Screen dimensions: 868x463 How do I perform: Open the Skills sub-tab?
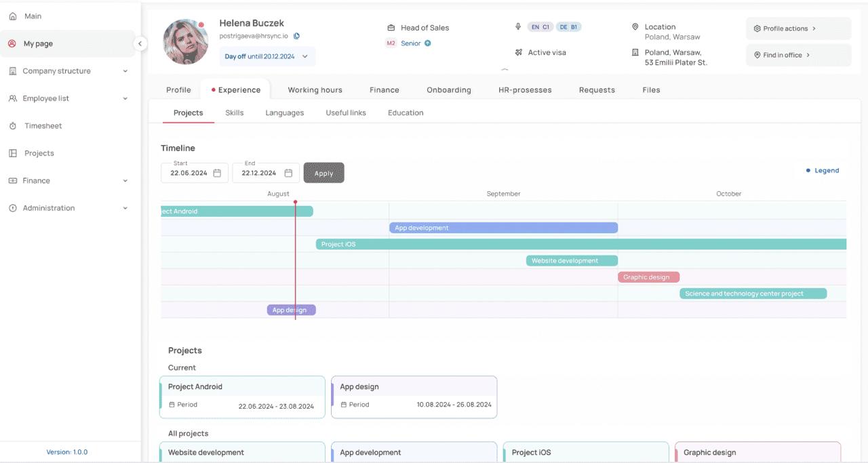point(234,113)
